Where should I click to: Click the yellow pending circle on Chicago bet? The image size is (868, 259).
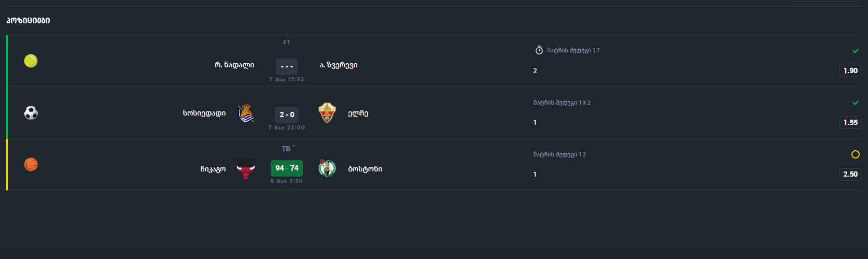click(856, 154)
